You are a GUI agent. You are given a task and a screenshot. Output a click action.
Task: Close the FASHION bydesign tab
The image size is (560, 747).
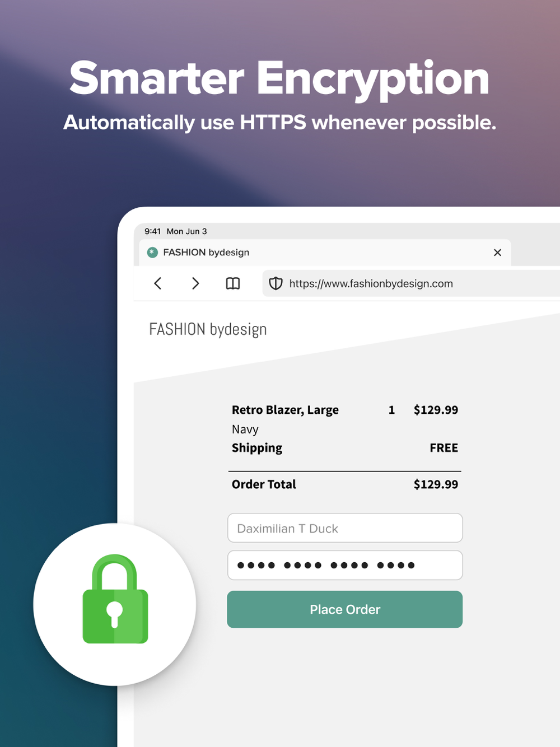(497, 253)
